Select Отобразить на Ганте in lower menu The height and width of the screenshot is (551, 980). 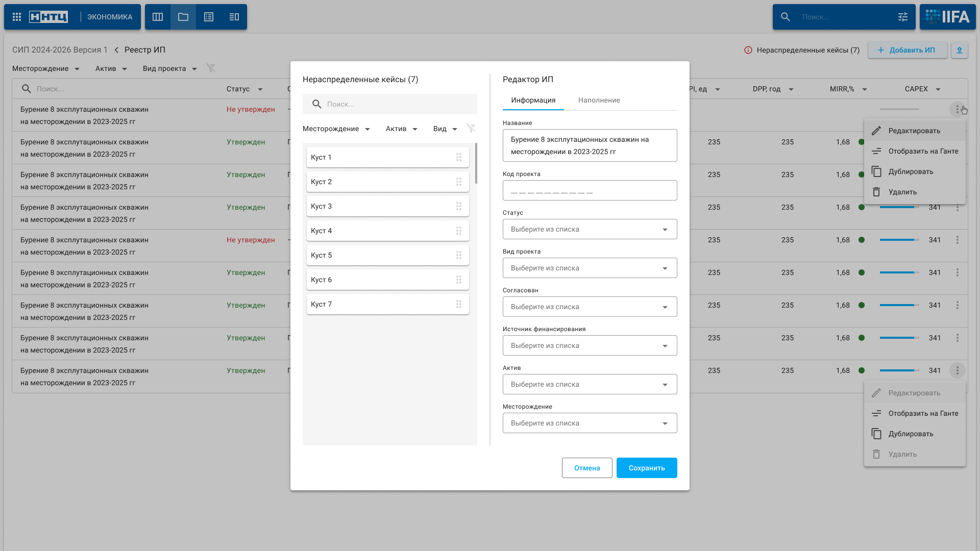923,413
